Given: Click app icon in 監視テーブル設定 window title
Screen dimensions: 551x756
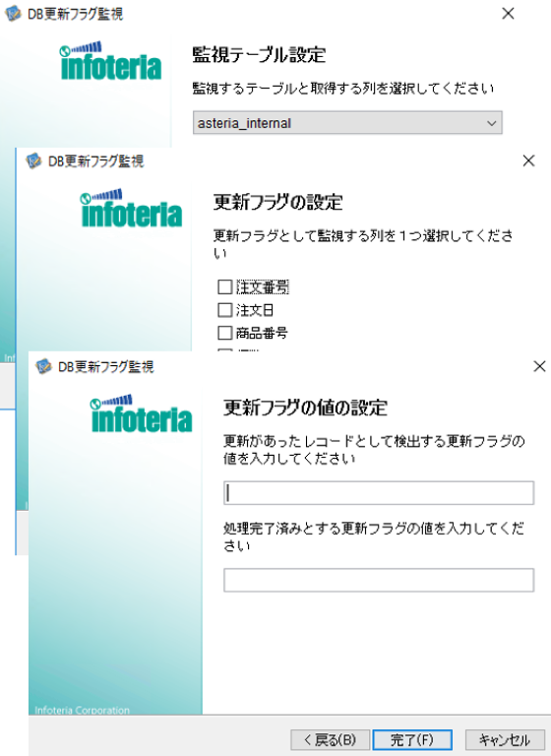Looking at the screenshot, I should click(14, 14).
